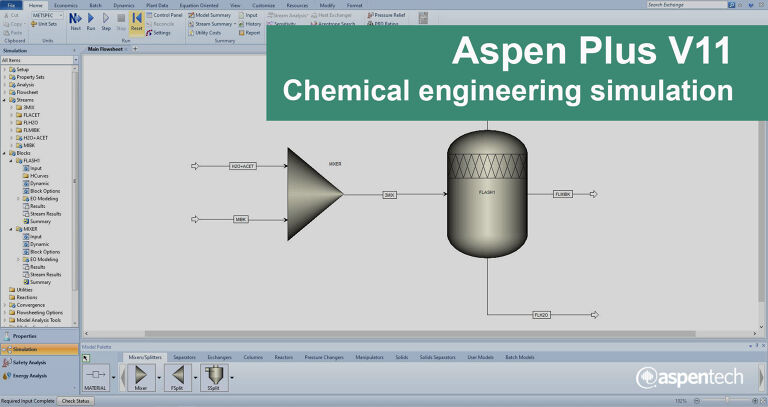
Task: Select the Mixer block in Model Palette
Action: click(x=141, y=378)
